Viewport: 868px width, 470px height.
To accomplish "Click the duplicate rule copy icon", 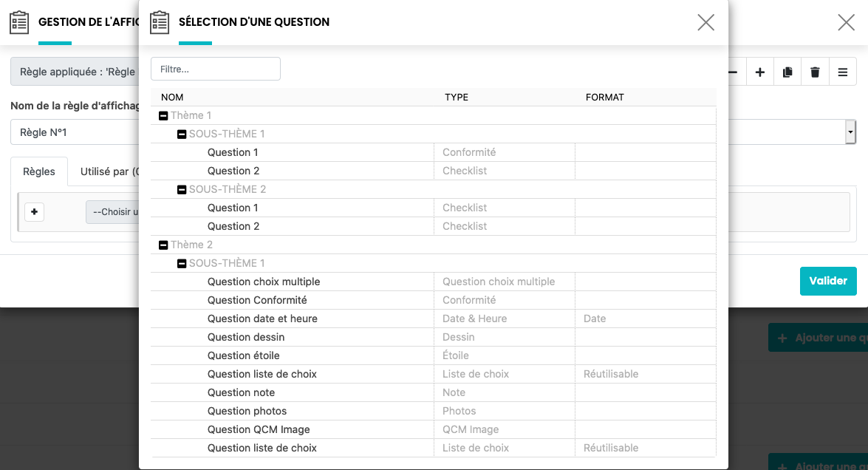I will pos(787,72).
